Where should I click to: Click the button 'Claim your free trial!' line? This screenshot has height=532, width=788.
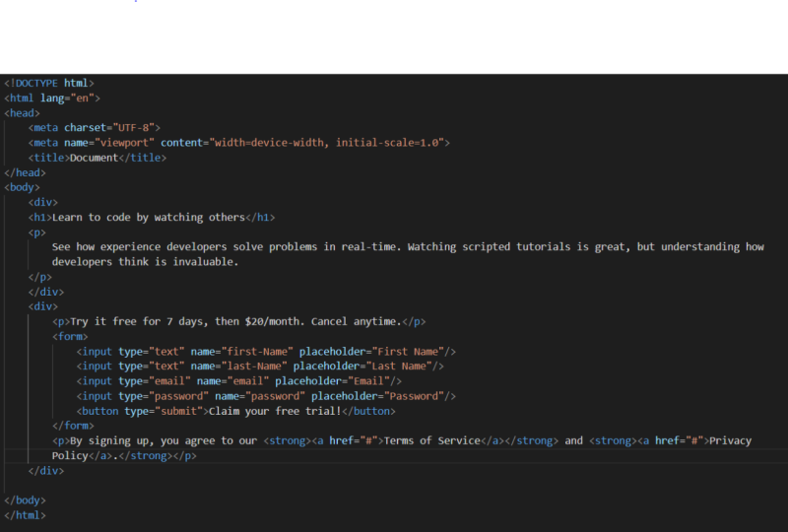tap(235, 412)
